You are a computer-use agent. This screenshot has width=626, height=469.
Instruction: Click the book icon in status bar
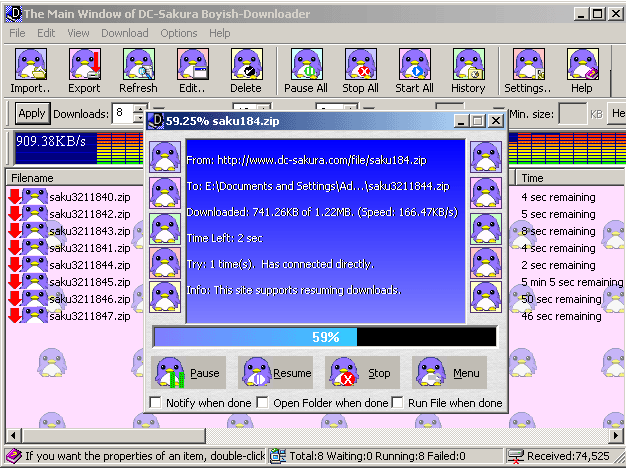(14, 456)
